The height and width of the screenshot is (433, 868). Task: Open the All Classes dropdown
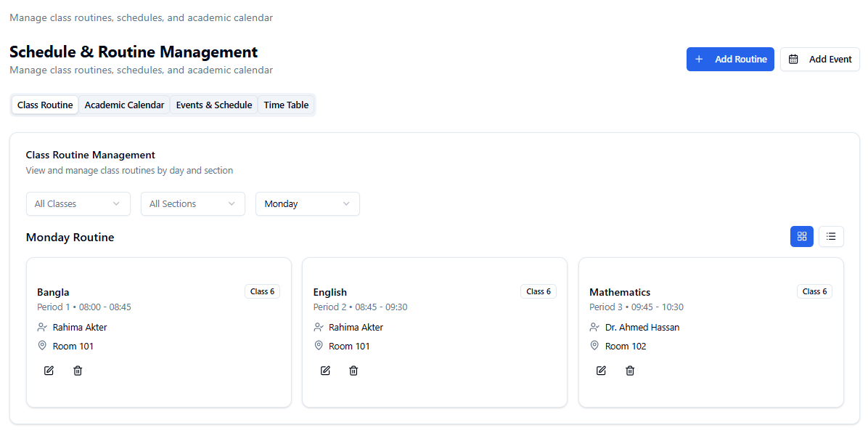coord(78,204)
